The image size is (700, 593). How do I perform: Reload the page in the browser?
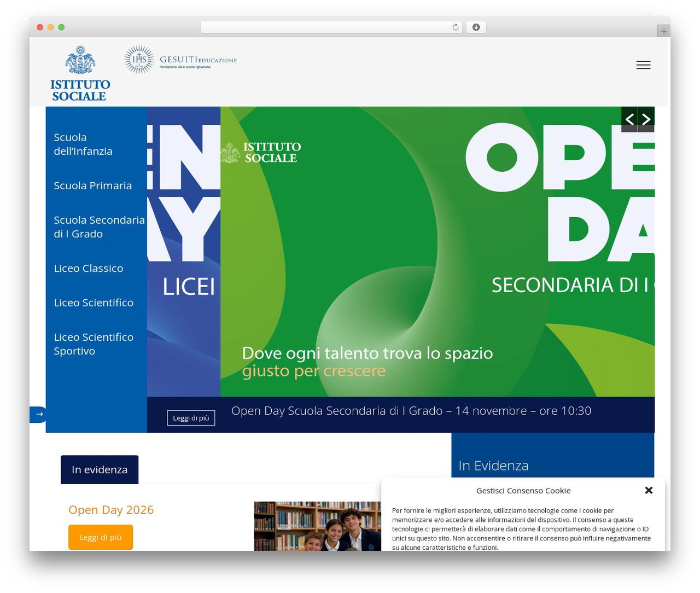[455, 27]
